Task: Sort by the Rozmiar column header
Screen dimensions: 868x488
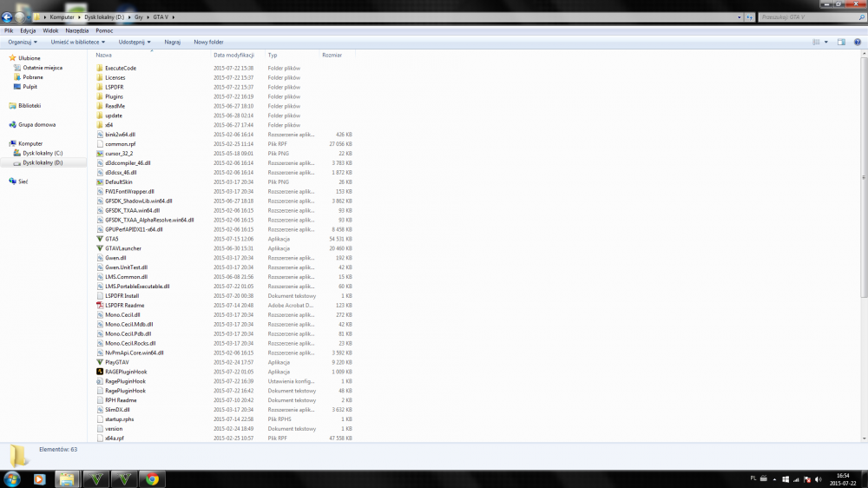Action: coord(337,56)
